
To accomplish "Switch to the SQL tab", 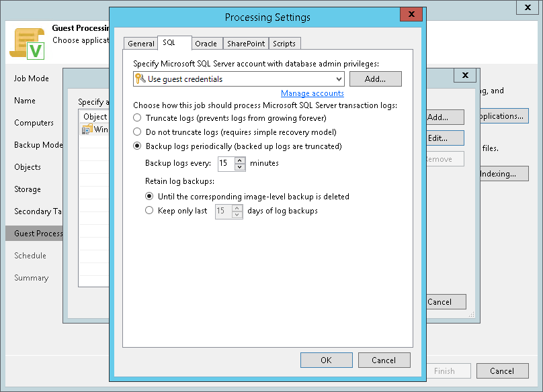I will [174, 42].
